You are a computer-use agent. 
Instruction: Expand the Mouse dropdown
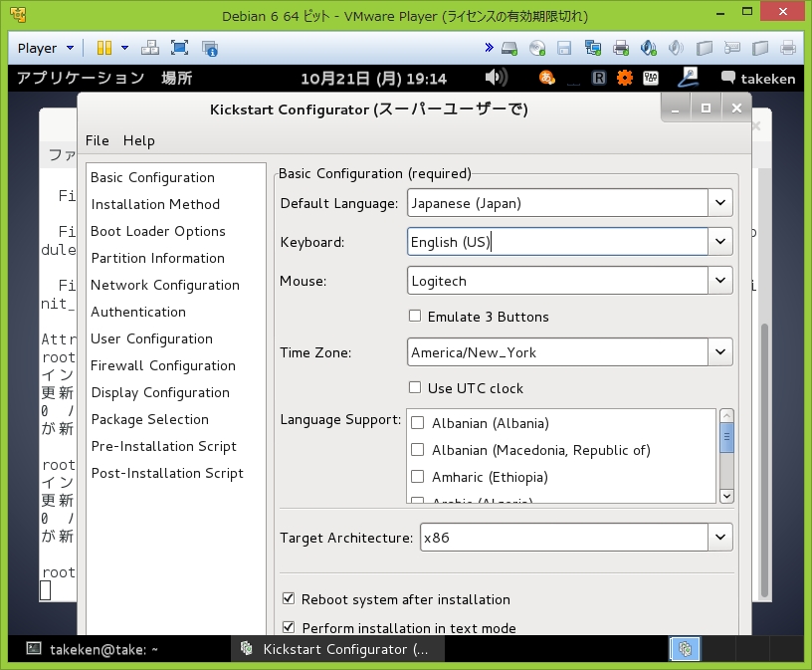click(720, 281)
